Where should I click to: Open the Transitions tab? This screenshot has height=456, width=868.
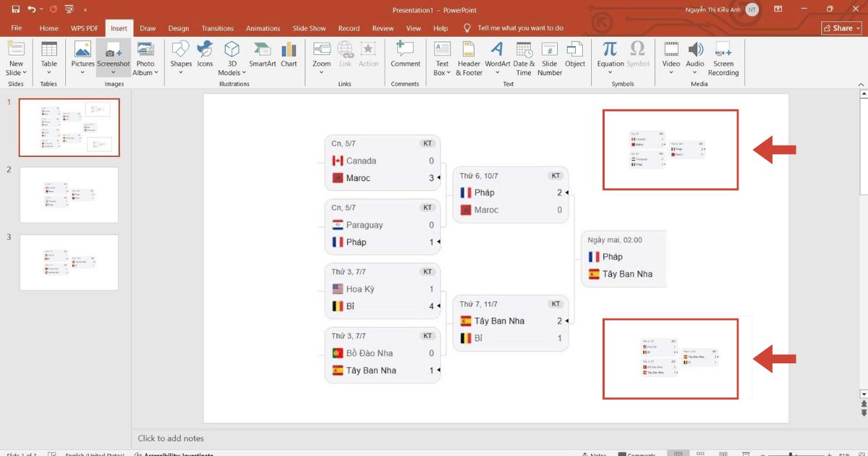click(218, 28)
